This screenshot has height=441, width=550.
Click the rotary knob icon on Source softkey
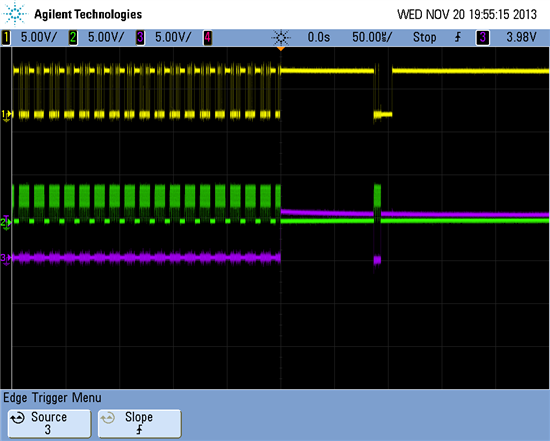point(18,418)
